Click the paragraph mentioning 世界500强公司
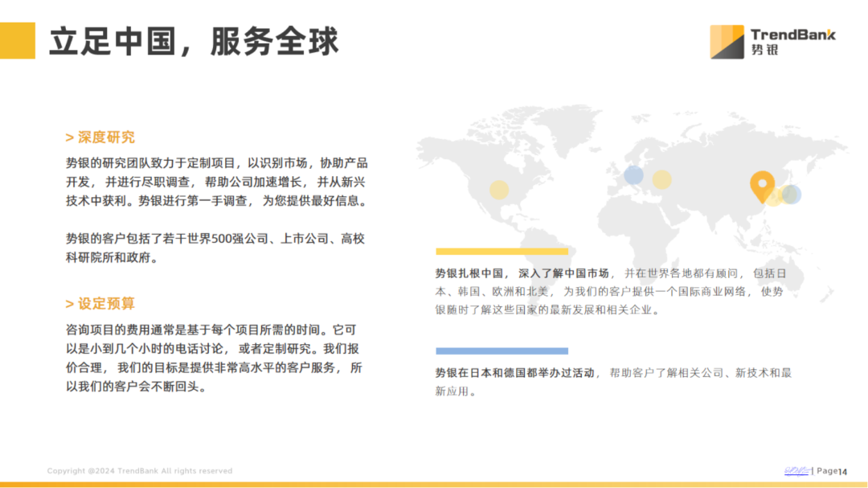 click(x=215, y=248)
